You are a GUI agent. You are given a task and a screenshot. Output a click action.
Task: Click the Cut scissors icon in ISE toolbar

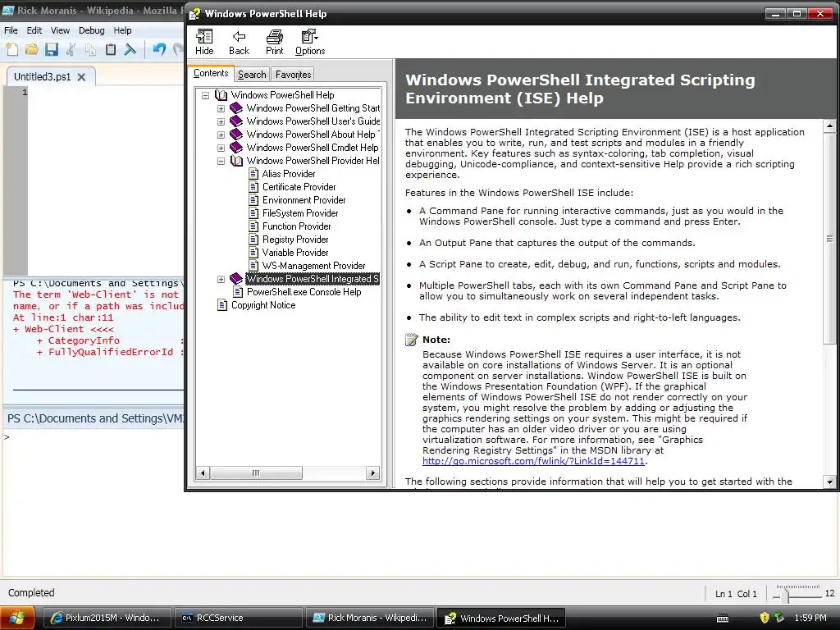point(71,50)
